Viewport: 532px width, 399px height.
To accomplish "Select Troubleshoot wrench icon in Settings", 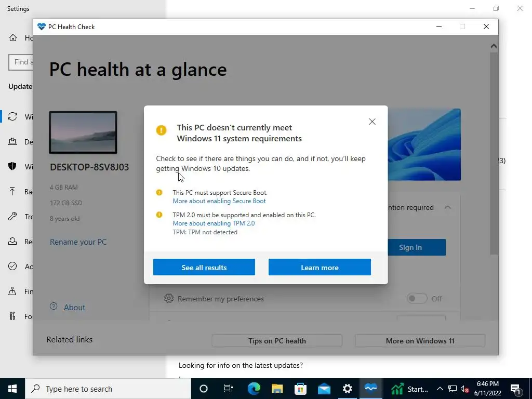I will [x=12, y=217].
